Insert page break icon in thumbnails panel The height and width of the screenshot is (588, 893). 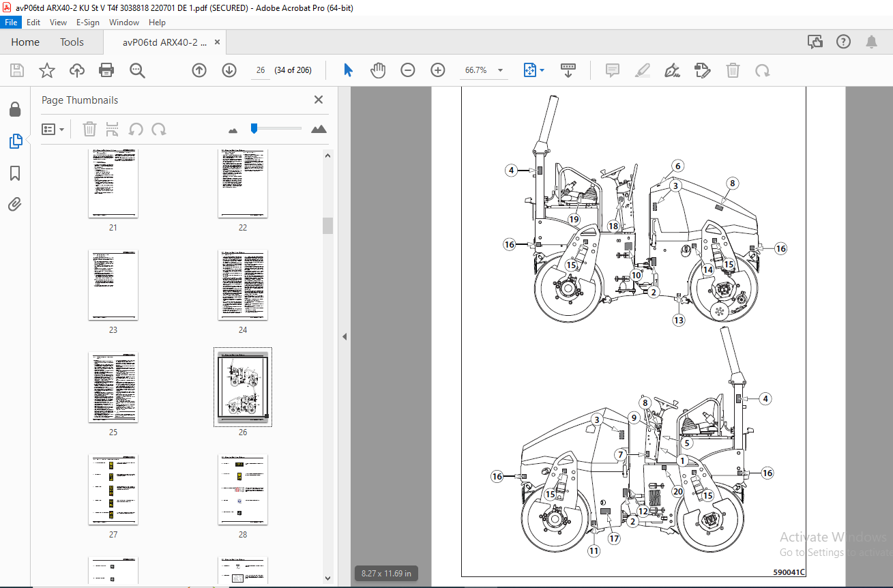coord(113,129)
